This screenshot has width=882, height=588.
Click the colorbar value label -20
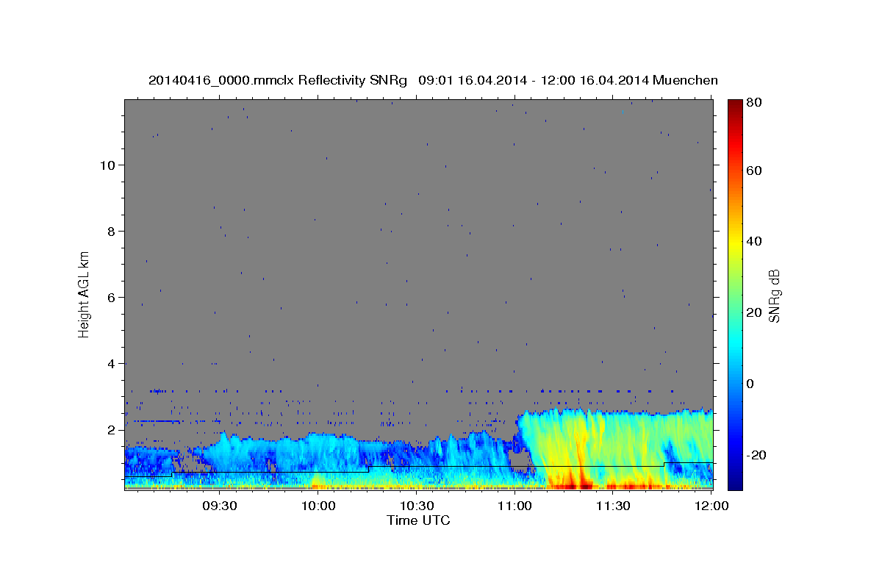[756, 455]
